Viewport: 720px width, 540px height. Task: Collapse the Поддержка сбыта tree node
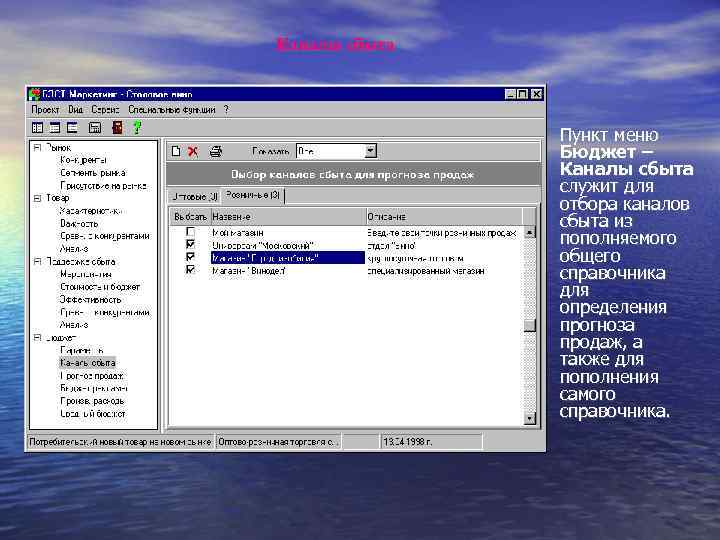[37, 261]
